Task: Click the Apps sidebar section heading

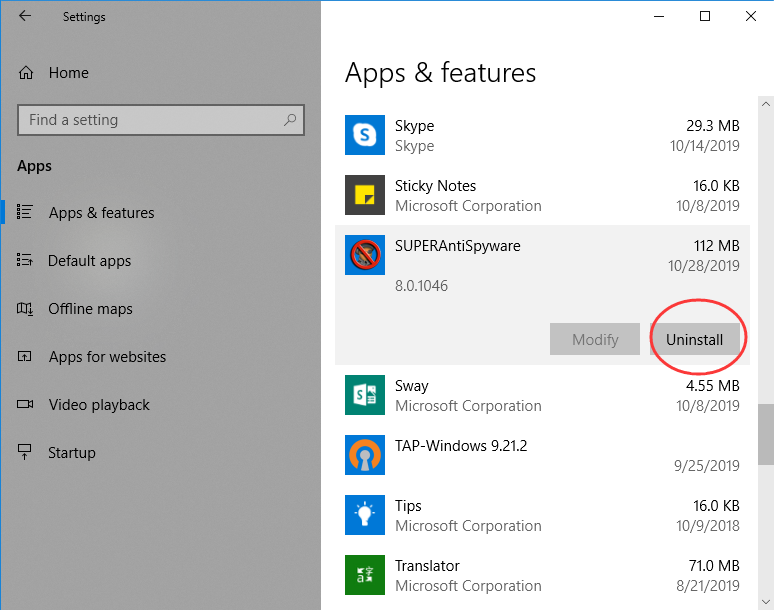Action: [34, 166]
